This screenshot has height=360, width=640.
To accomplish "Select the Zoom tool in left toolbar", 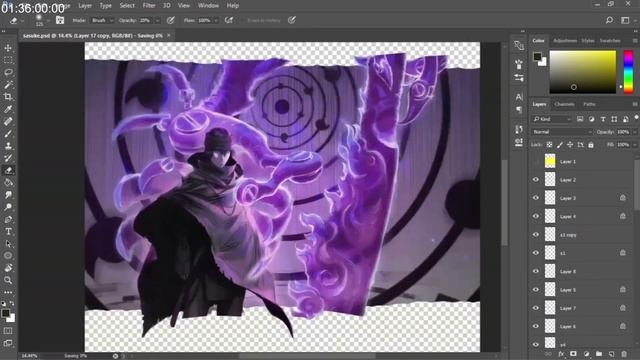I will point(8,280).
